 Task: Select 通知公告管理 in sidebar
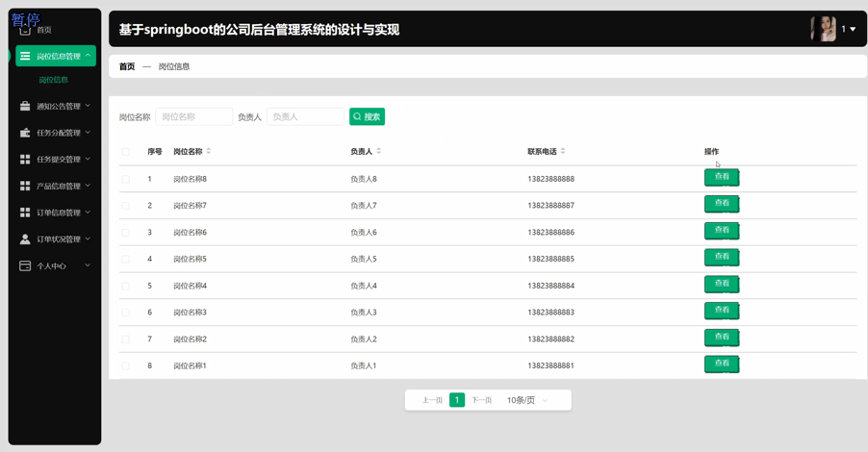[56, 106]
